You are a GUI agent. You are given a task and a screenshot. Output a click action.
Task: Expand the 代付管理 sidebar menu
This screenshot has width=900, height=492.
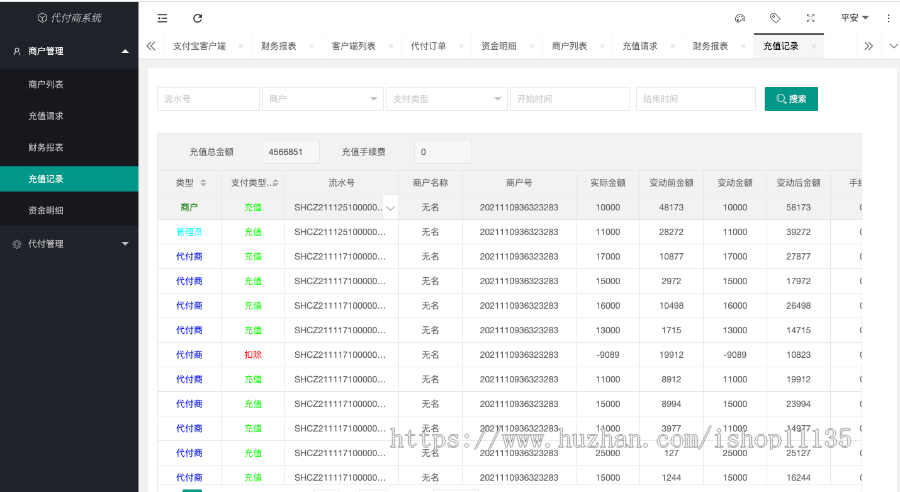pos(69,244)
